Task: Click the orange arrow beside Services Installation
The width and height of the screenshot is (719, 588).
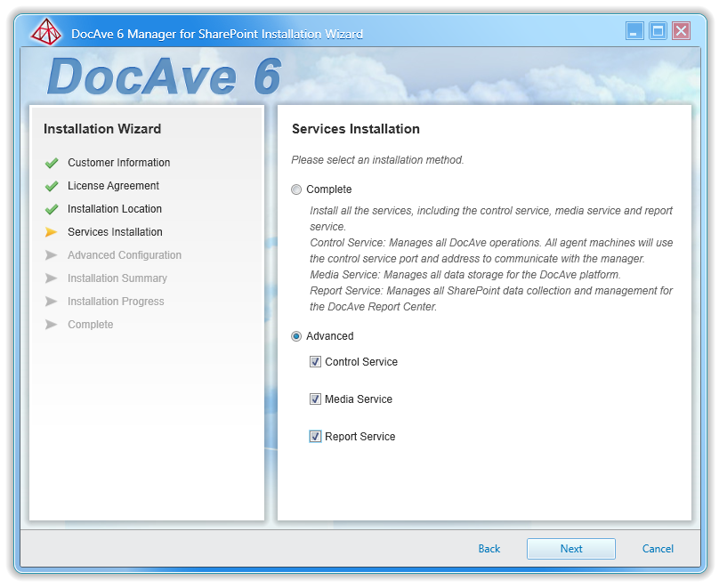Action: click(52, 232)
